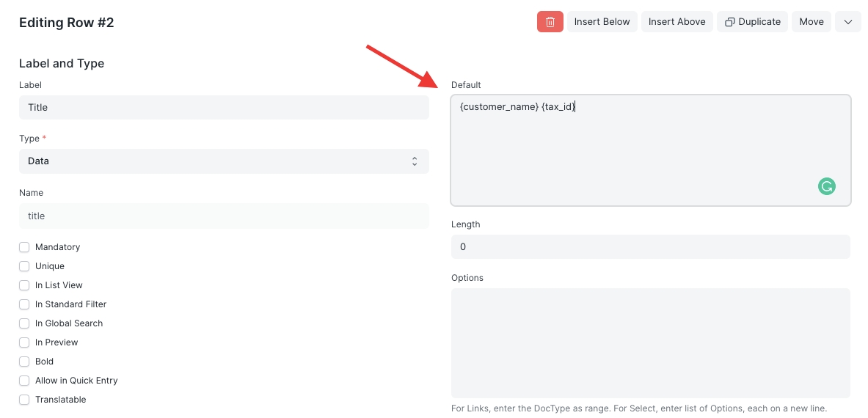Tick the Translatable checkbox

click(24, 400)
